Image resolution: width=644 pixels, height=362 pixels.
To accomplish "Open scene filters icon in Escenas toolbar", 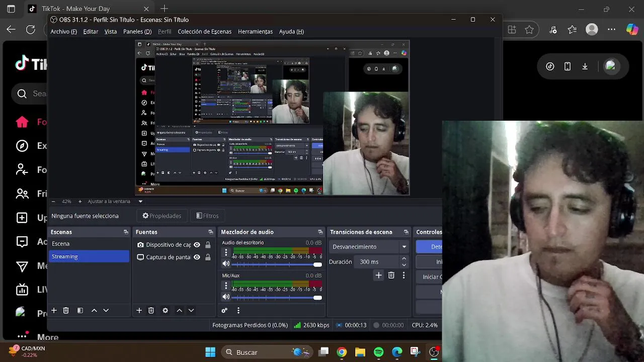I will pyautogui.click(x=80, y=311).
